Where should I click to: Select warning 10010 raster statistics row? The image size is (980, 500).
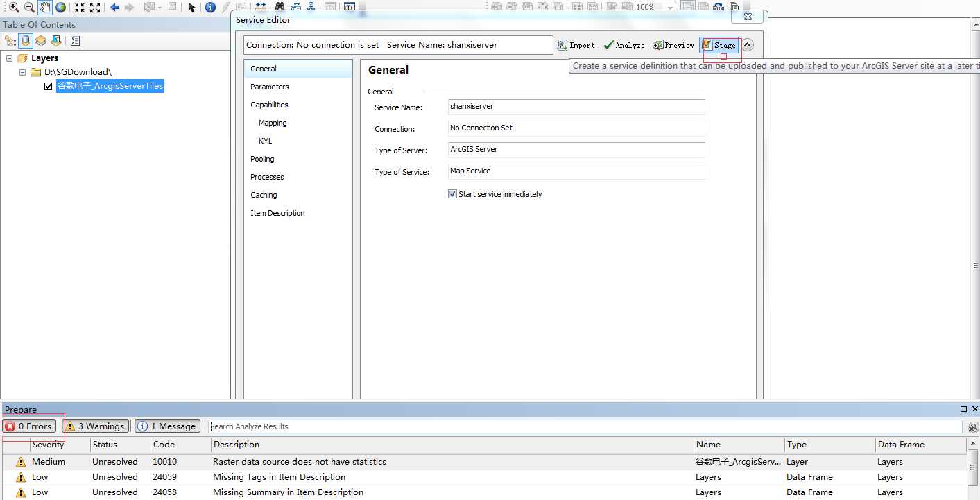click(x=484, y=462)
